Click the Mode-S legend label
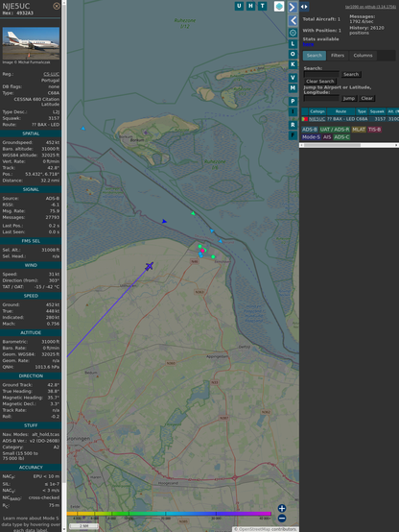Image resolution: width=399 pixels, height=532 pixels. pos(311,137)
